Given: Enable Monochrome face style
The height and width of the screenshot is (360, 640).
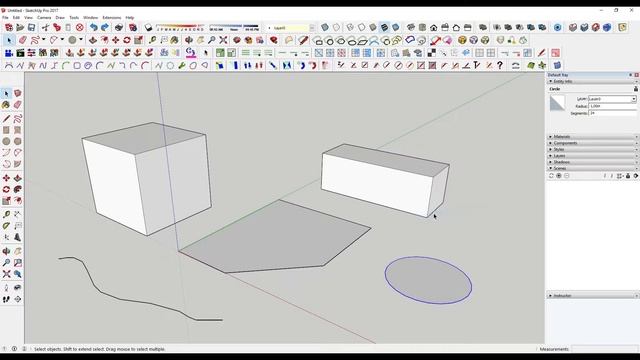Looking at the screenshot, I should point(396,28).
